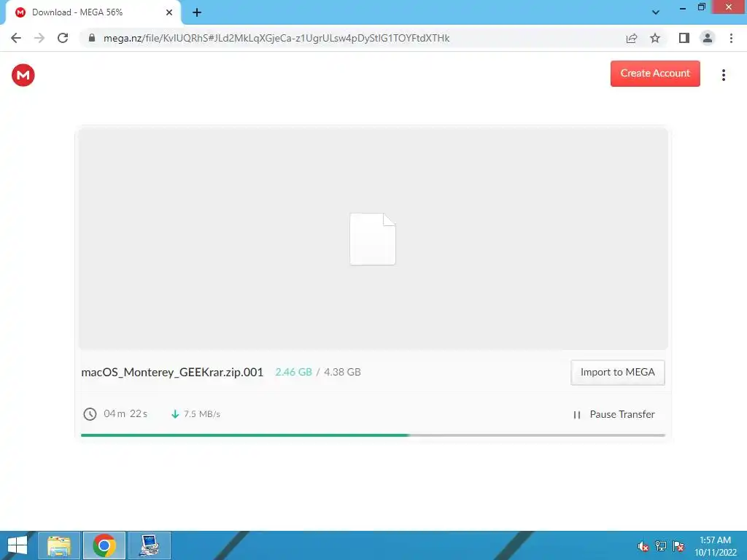View site security lock information
Image resolution: width=747 pixels, height=560 pixels.
coord(92,38)
